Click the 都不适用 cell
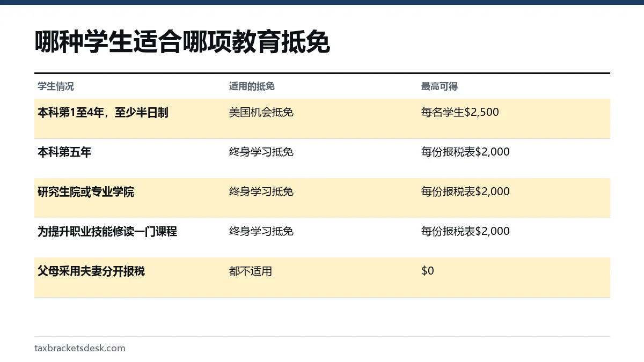 click(251, 271)
